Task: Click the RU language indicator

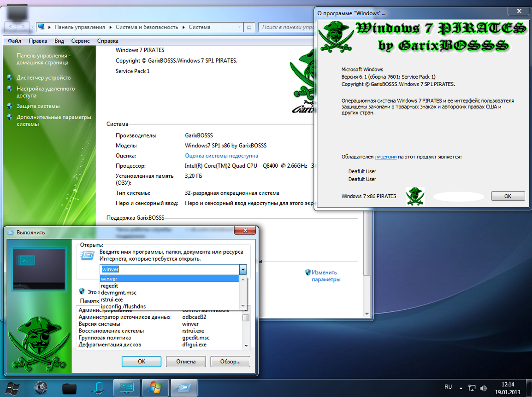Action: 448,387
